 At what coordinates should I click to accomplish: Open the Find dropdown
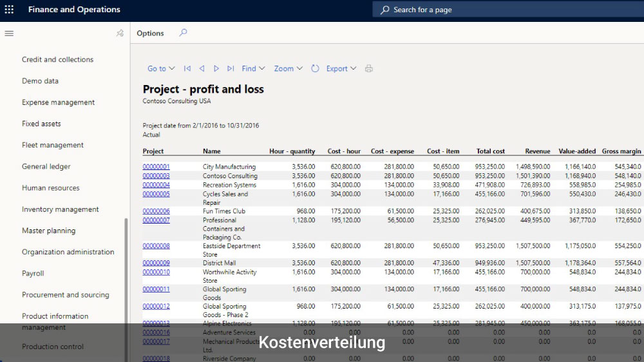coord(253,69)
